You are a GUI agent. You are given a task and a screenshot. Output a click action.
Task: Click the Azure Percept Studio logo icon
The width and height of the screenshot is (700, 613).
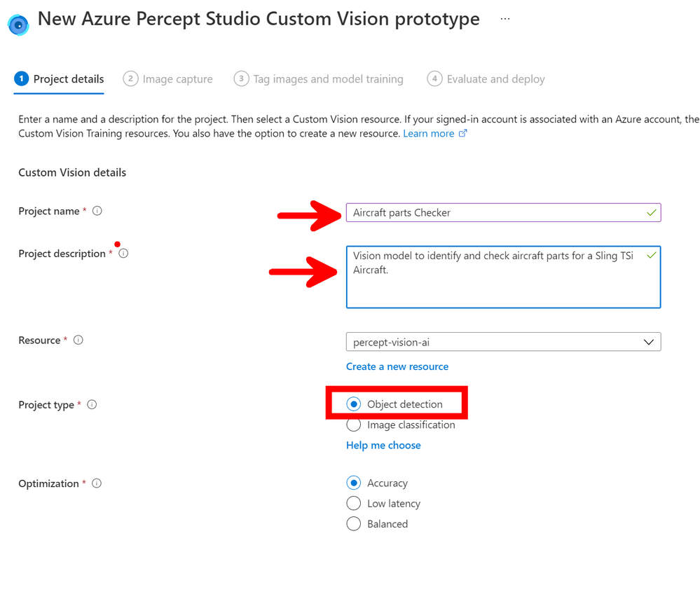coord(18,24)
